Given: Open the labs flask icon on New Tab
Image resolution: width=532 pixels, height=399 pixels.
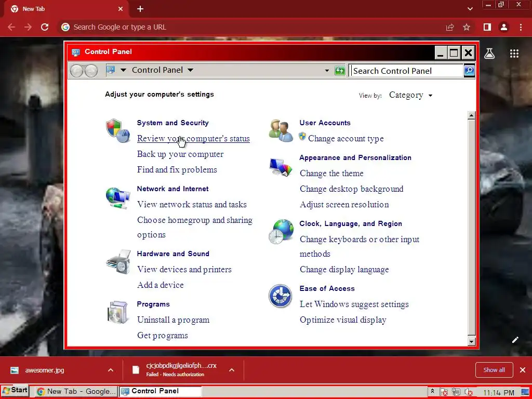Looking at the screenshot, I should pyautogui.click(x=489, y=54).
